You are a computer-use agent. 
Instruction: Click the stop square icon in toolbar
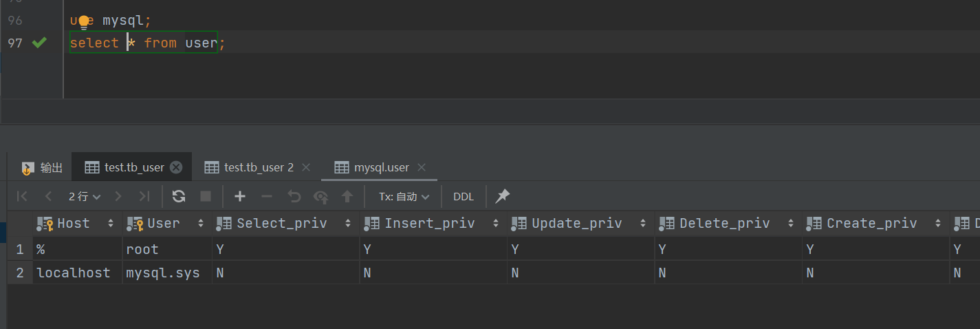(x=206, y=196)
